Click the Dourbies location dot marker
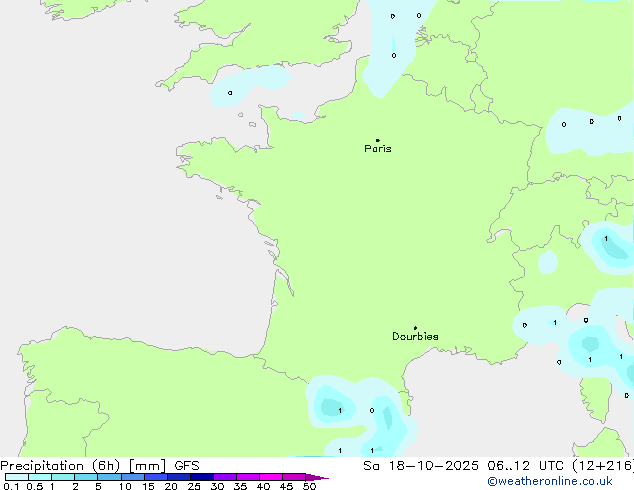The height and width of the screenshot is (490, 634). point(415,328)
